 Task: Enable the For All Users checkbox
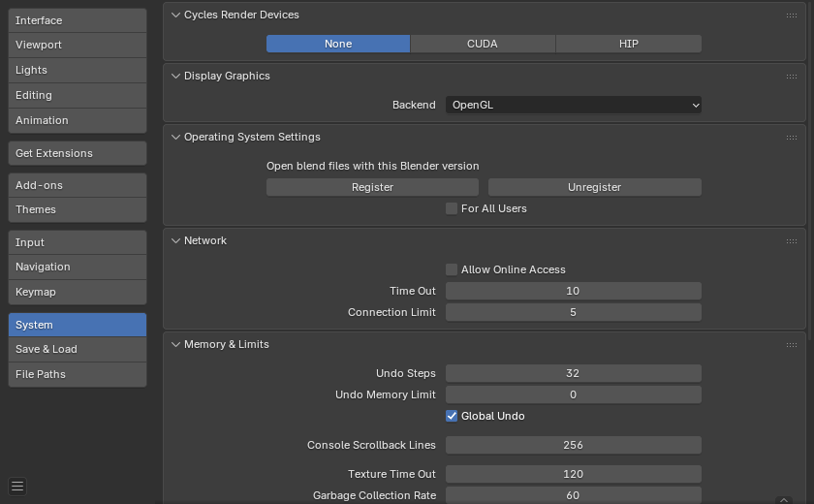pos(452,208)
